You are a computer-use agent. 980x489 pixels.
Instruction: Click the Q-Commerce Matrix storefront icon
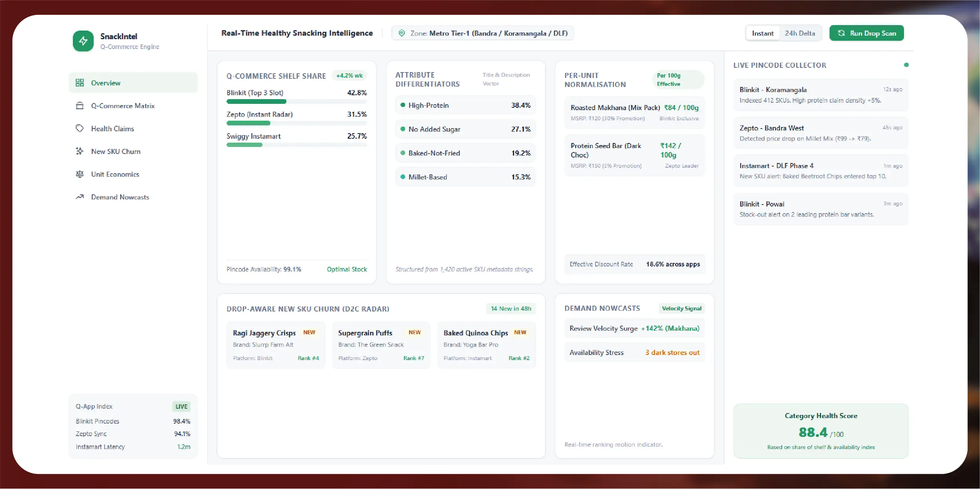click(80, 106)
